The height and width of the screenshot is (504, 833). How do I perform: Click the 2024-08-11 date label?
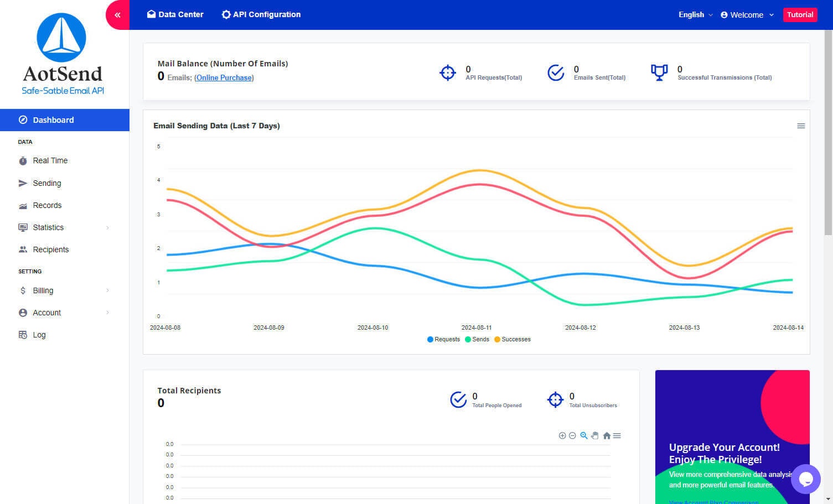pos(477,328)
